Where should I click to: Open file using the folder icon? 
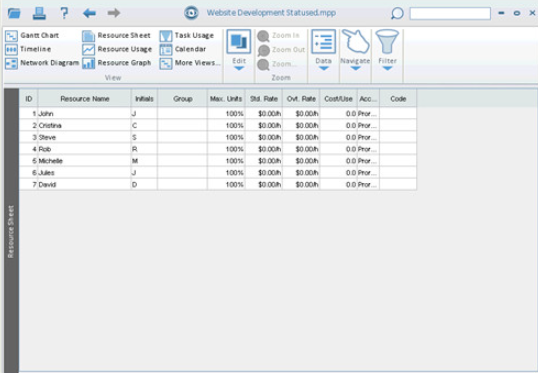click(x=14, y=13)
